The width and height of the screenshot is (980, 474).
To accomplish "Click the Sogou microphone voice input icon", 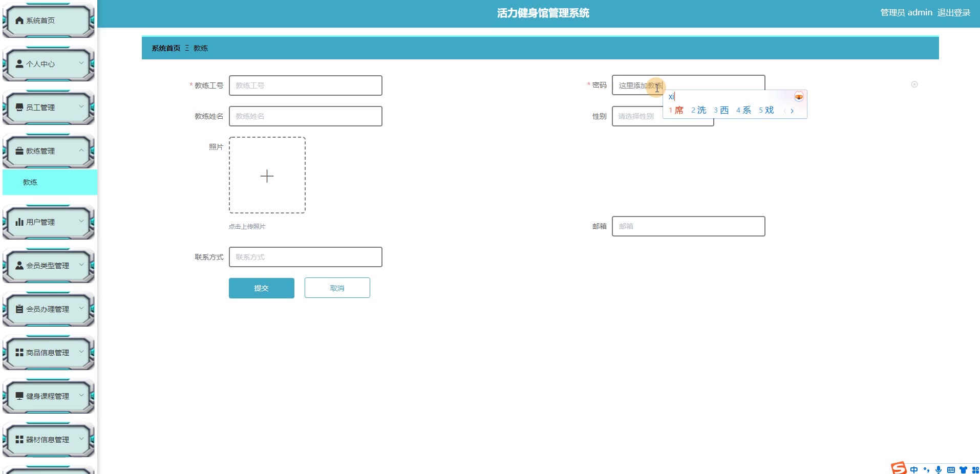I will click(x=939, y=470).
